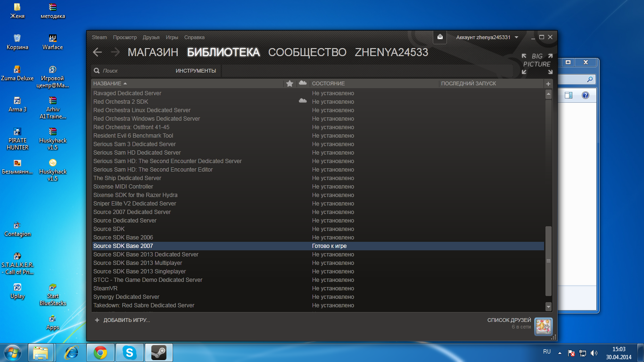This screenshot has height=362, width=644.
Task: Select the S.T.A.L.K.E.R. desktop shortcut
Action: tap(17, 263)
